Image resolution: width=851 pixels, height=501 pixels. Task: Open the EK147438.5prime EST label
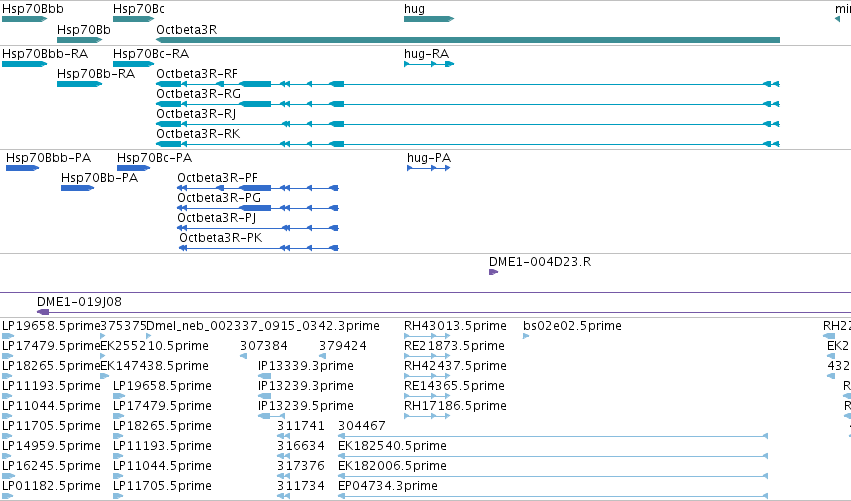(155, 366)
